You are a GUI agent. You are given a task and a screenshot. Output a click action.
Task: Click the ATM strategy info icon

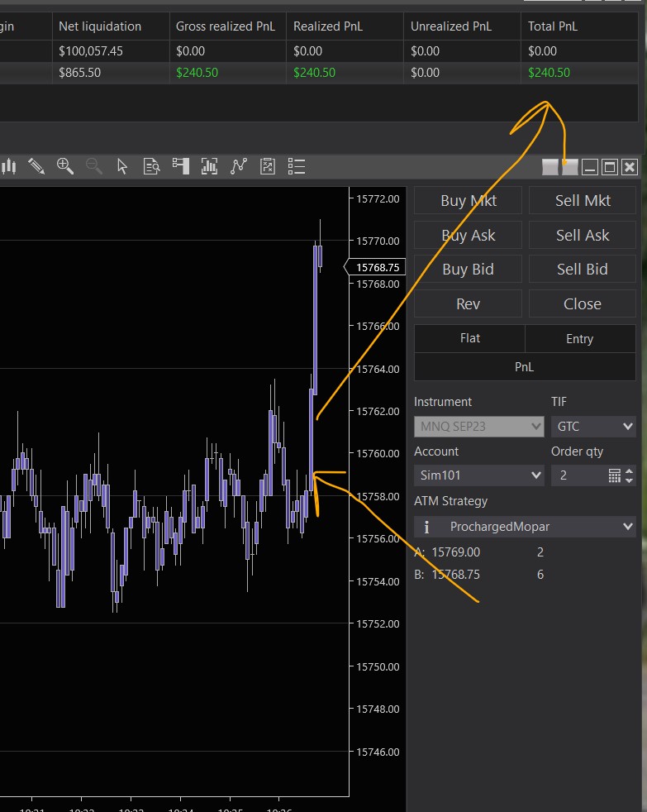(426, 527)
